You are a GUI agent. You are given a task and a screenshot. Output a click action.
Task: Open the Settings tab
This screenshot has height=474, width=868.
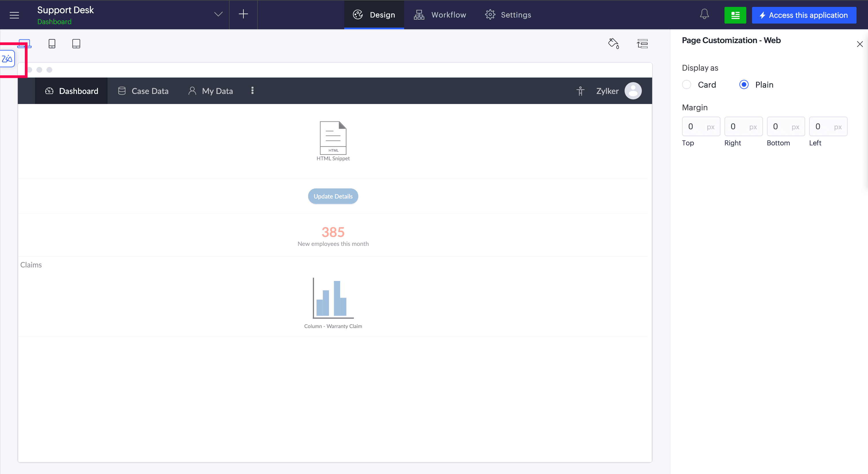coord(508,15)
